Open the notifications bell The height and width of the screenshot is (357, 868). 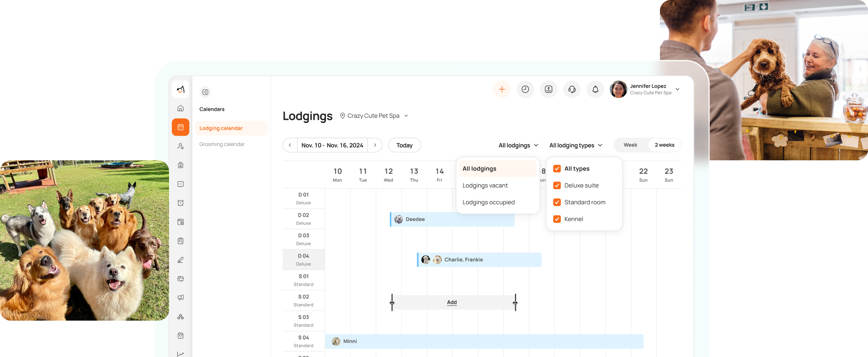[595, 89]
